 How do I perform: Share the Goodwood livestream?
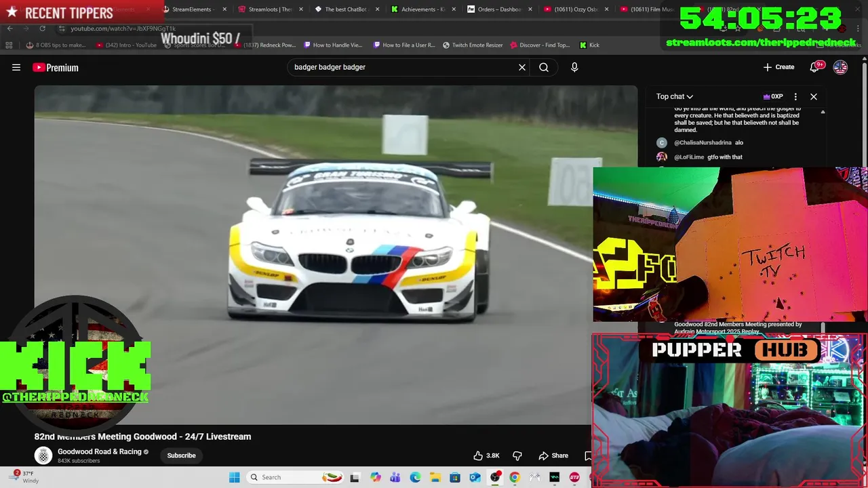pos(553,455)
